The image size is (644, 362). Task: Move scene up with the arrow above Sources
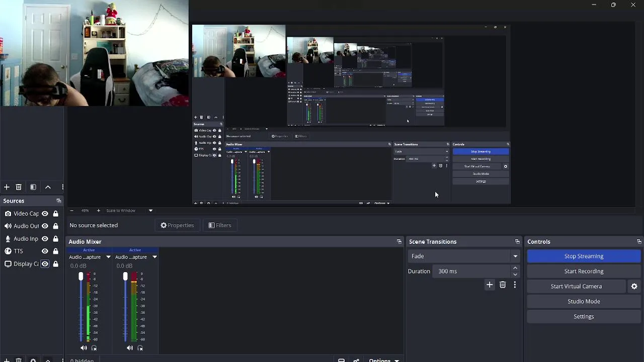[48, 187]
